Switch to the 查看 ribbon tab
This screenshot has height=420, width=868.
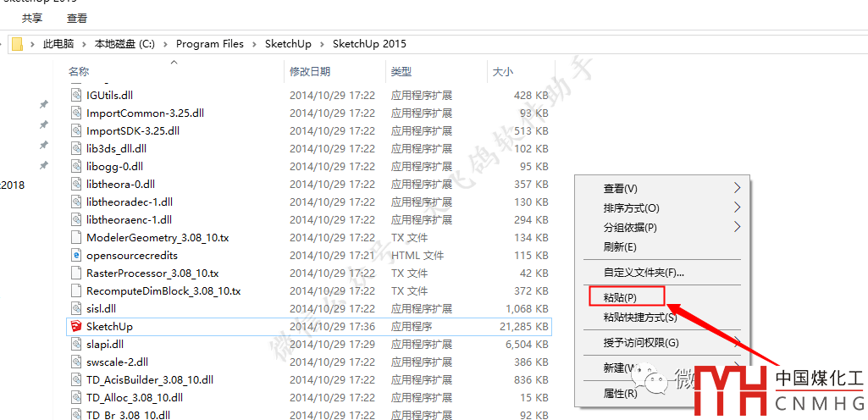coord(76,18)
